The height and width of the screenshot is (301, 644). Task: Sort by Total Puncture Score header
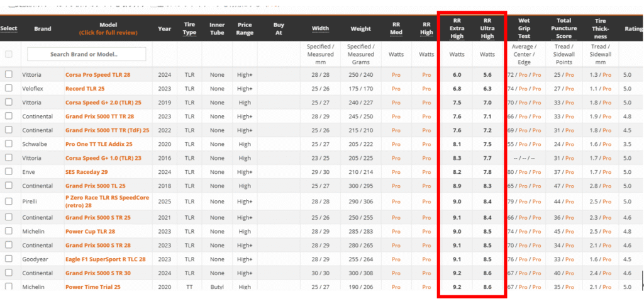coord(564,28)
